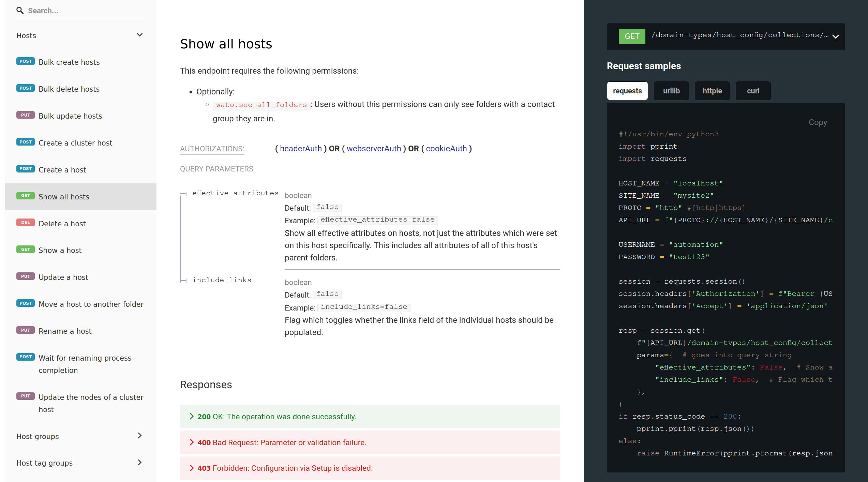Open the headerAuth authorization link
This screenshot has width=868, height=482.
pyautogui.click(x=301, y=148)
